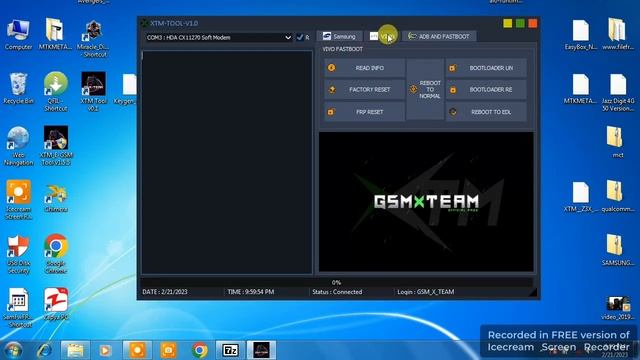Open 7-Zip from the taskbar

pyautogui.click(x=230, y=350)
